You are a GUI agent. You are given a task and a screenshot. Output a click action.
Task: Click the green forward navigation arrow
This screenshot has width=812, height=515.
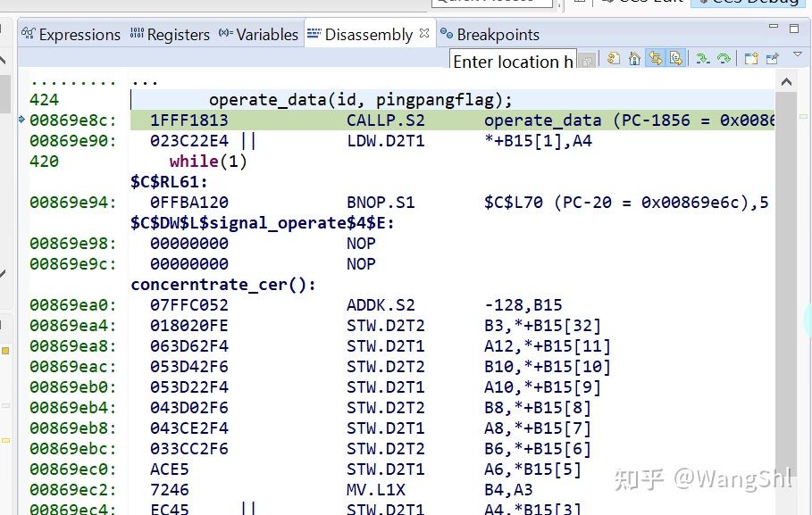click(x=724, y=59)
